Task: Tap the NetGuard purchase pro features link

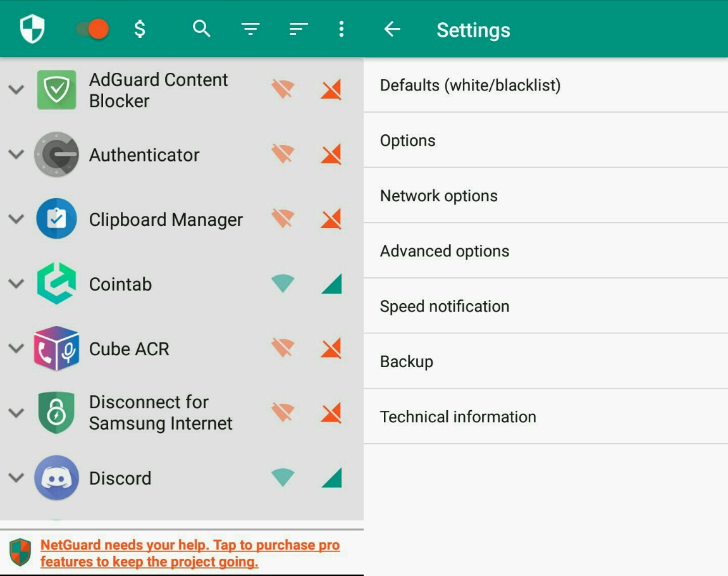Action: (190, 553)
